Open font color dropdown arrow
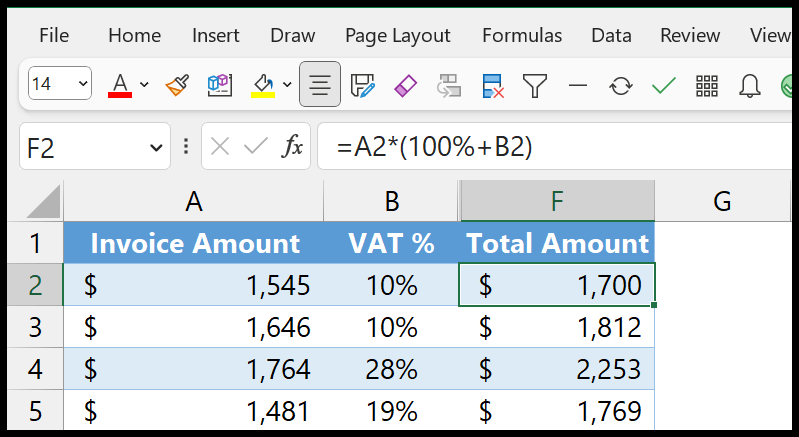The width and height of the screenshot is (799, 437). (x=144, y=85)
